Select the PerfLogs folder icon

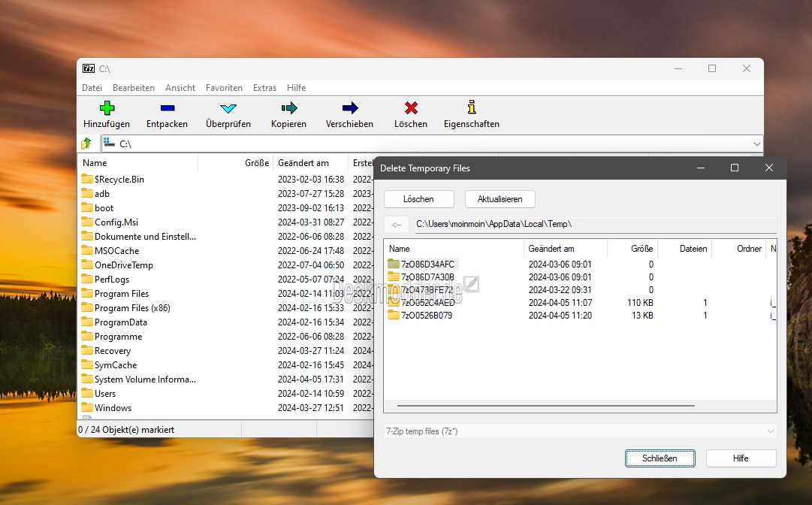coord(87,279)
